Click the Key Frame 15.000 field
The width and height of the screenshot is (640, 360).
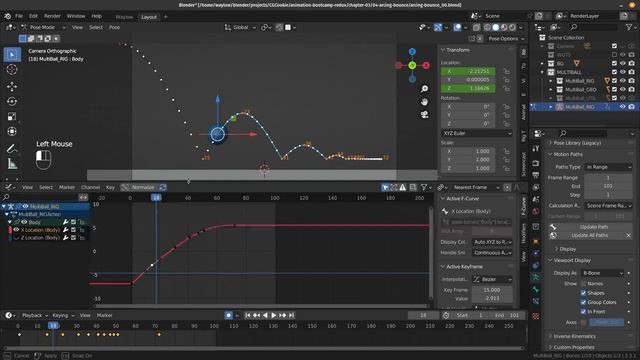(x=492, y=290)
